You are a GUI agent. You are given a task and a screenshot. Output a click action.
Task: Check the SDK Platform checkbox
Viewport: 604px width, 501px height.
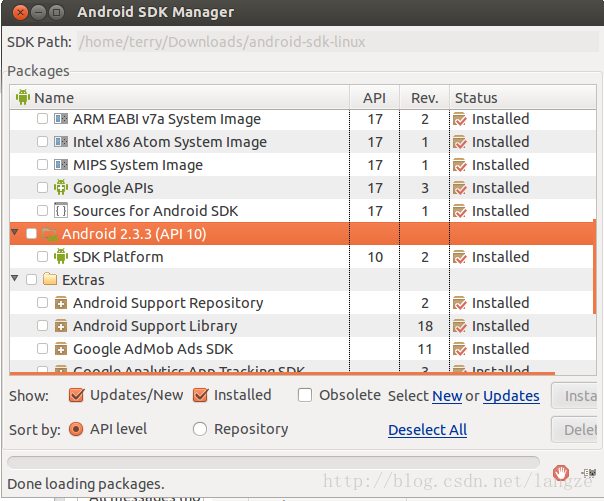click(x=42, y=256)
